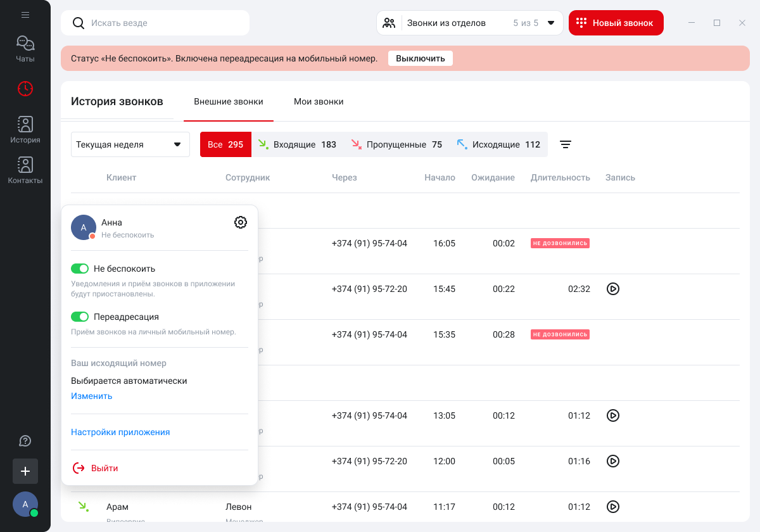Expand the Звонки из отделов dropdown
760x532 pixels.
tap(469, 23)
